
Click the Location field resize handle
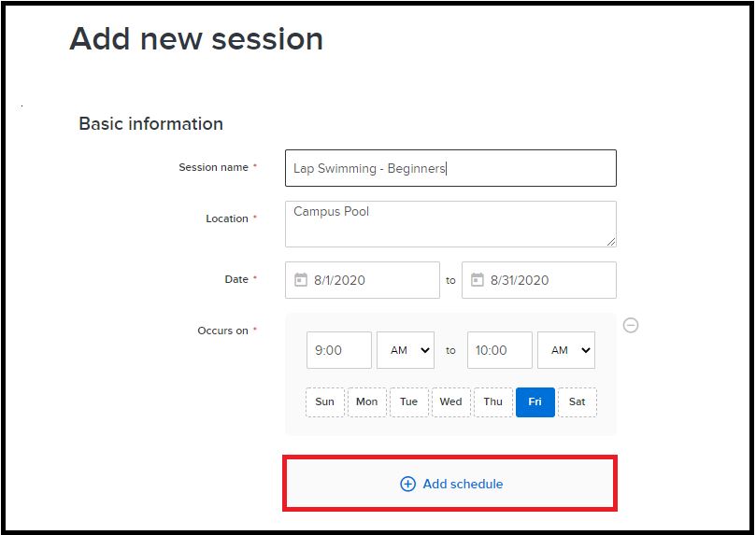611,242
